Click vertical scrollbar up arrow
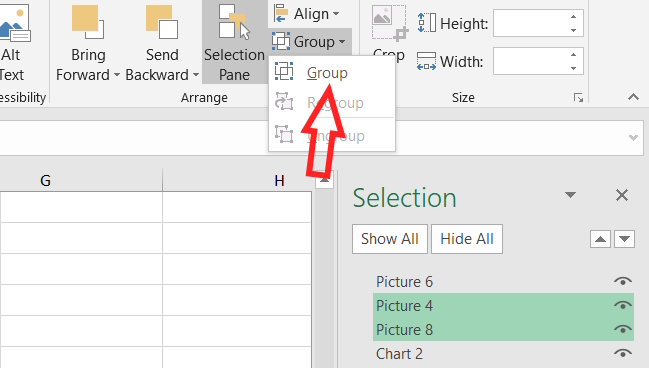 pyautogui.click(x=324, y=180)
